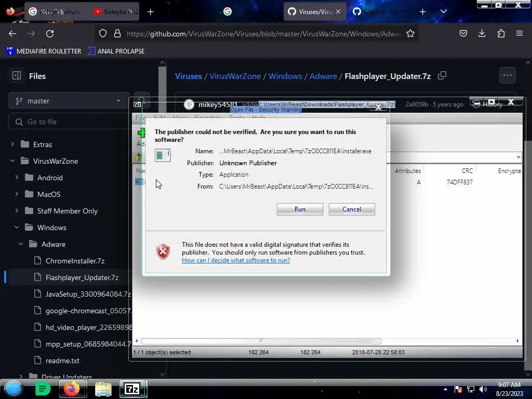
Task: Open VirusWarZone breadcrumb link
Action: tap(235, 76)
